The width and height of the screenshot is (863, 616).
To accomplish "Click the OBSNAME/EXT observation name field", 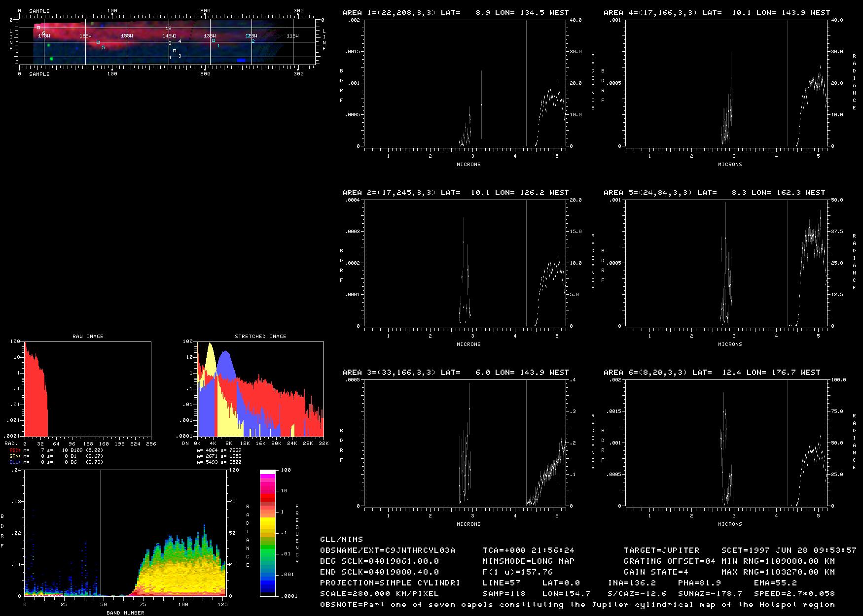I will click(388, 550).
